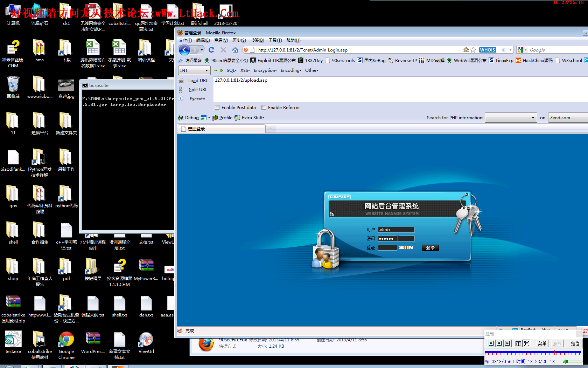Click the blue playback progress bar
Screen dimensions: 588x368
(x=533, y=352)
